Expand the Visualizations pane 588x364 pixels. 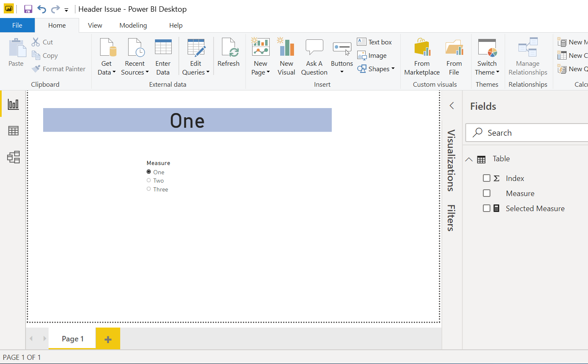[x=451, y=160]
